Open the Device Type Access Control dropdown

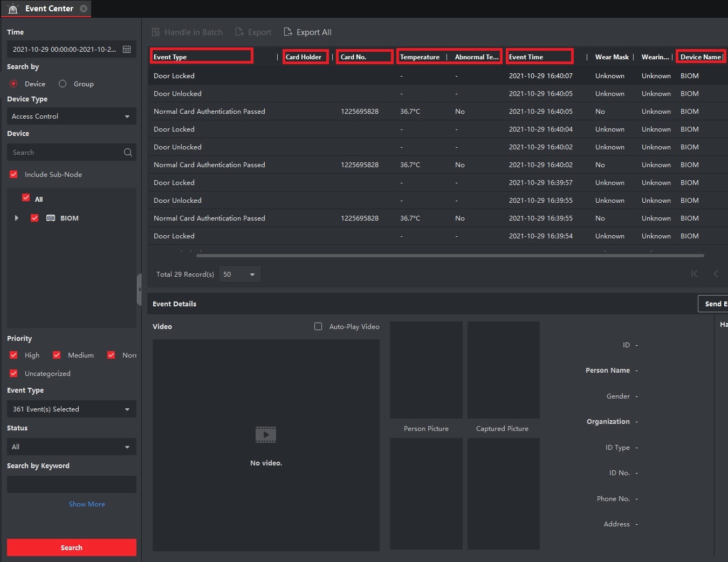click(x=72, y=116)
